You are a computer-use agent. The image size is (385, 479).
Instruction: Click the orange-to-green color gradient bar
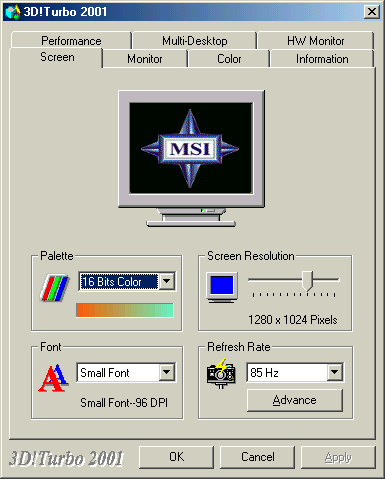click(125, 310)
